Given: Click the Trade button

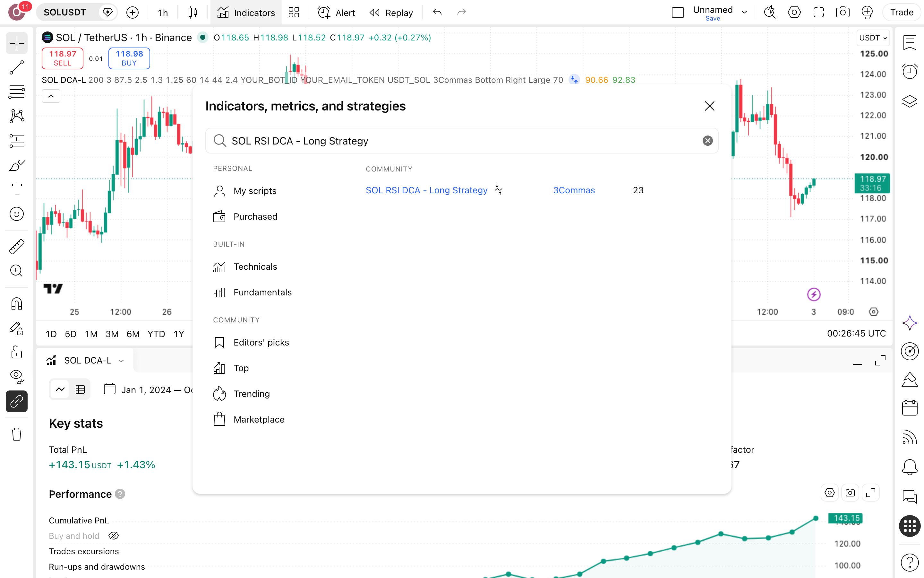Looking at the screenshot, I should (902, 13).
